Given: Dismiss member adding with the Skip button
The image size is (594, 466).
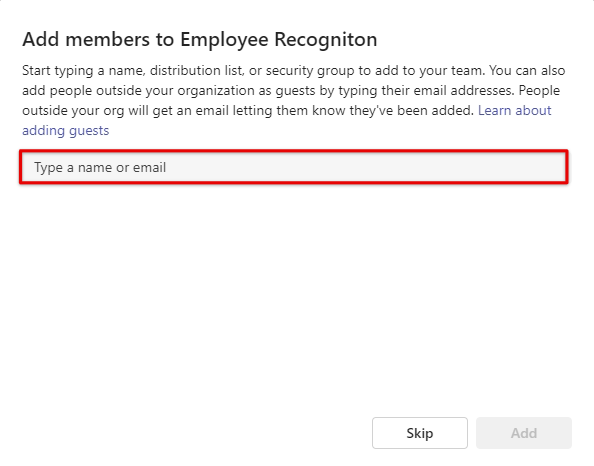Looking at the screenshot, I should click(x=420, y=433).
